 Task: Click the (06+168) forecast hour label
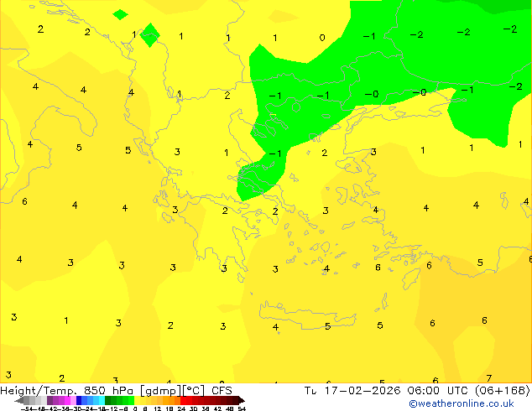click(503, 391)
